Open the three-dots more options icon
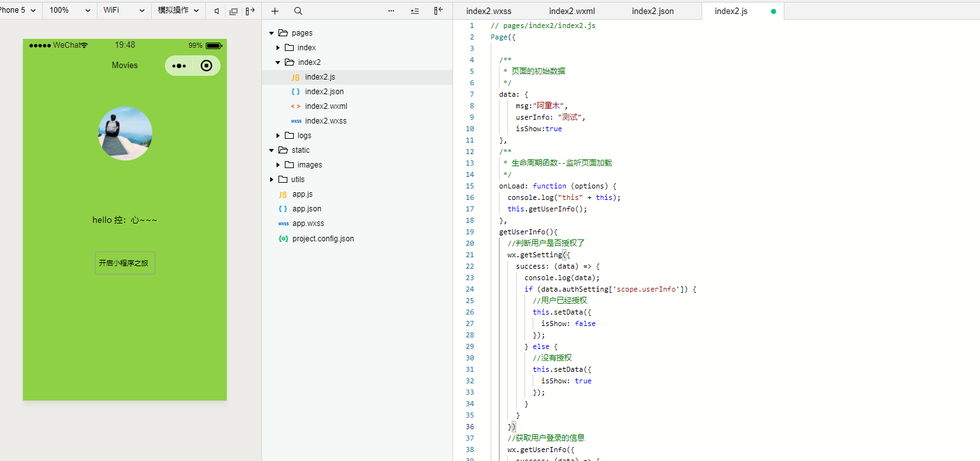 click(x=391, y=11)
